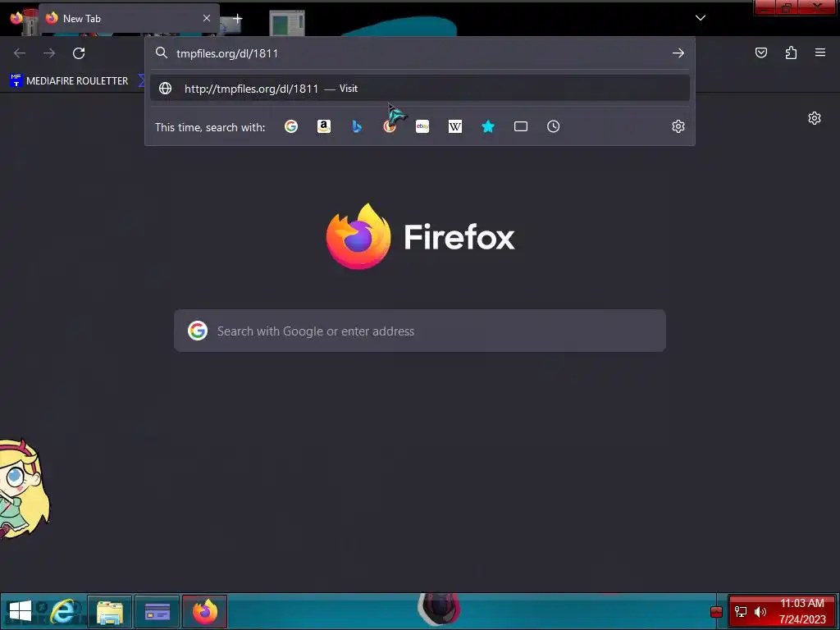Search in History clock icon

pos(554,126)
